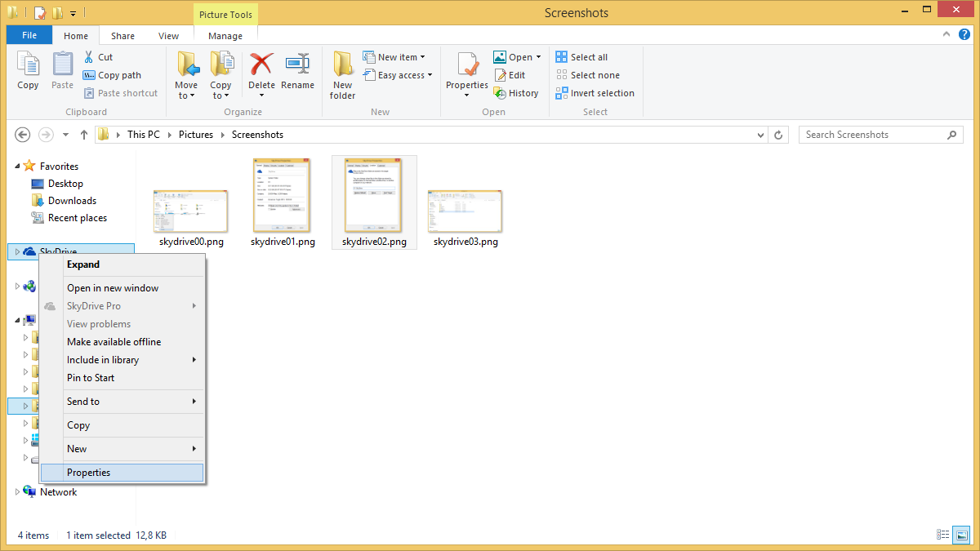Select the skydrive03.png thumbnail

pos(465,211)
